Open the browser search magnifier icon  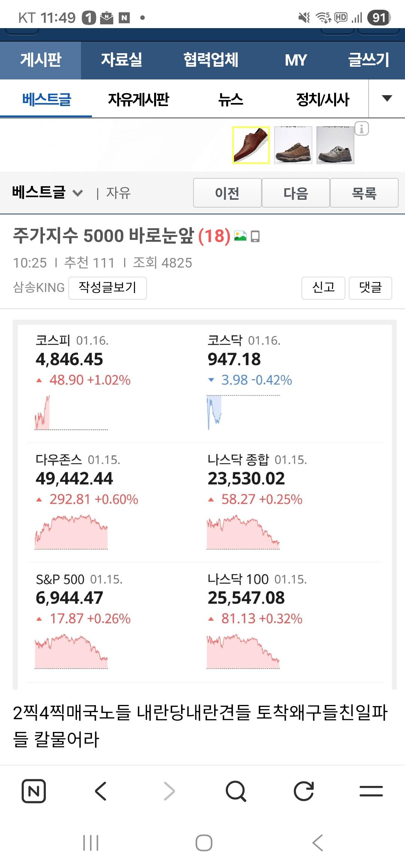pos(236,791)
